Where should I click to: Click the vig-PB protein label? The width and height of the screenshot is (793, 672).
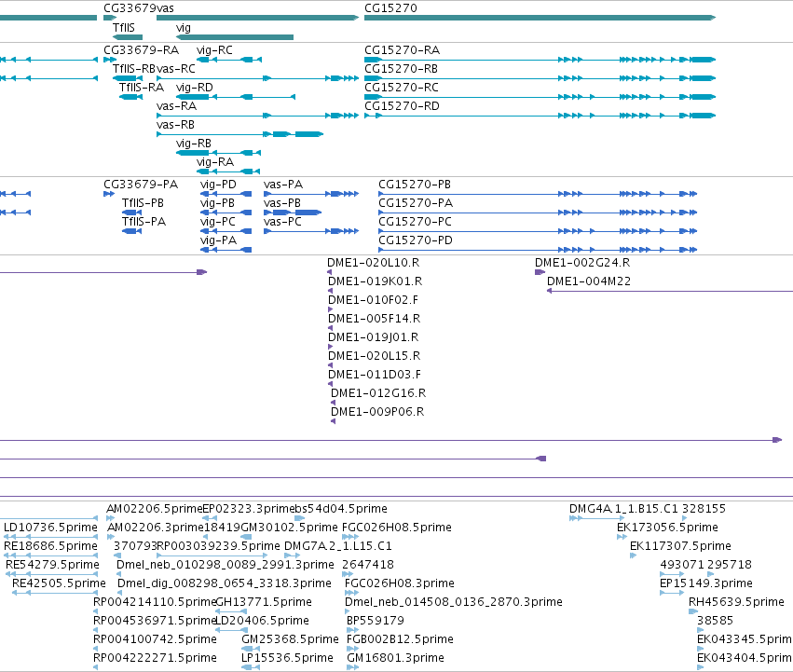(217, 203)
